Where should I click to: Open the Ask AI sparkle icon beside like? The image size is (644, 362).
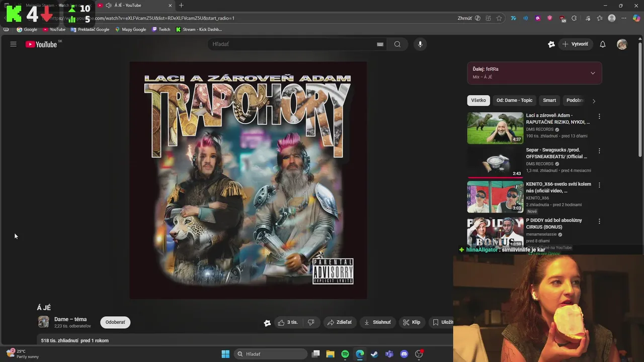267,323
